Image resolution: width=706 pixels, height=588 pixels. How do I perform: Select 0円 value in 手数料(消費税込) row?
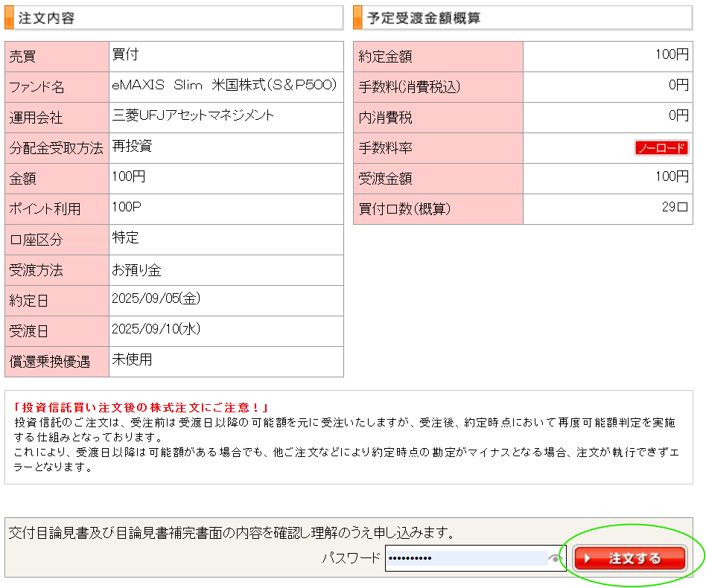(x=678, y=85)
